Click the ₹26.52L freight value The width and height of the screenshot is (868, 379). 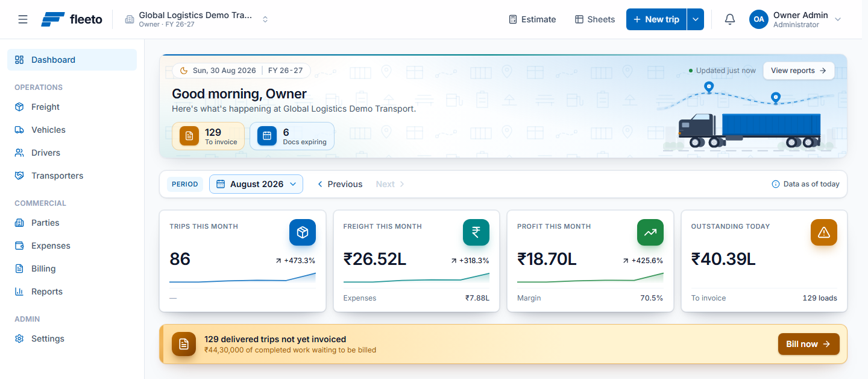point(375,259)
